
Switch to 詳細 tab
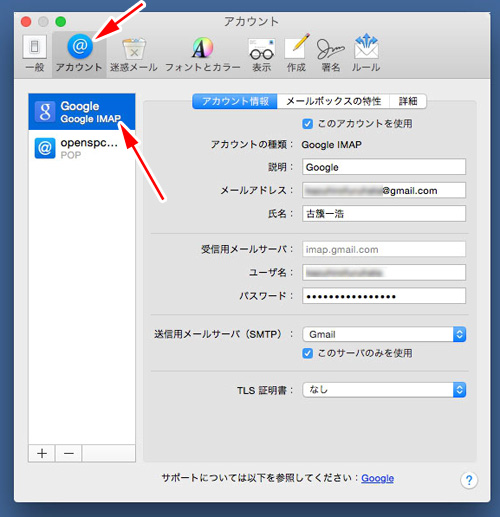click(408, 101)
